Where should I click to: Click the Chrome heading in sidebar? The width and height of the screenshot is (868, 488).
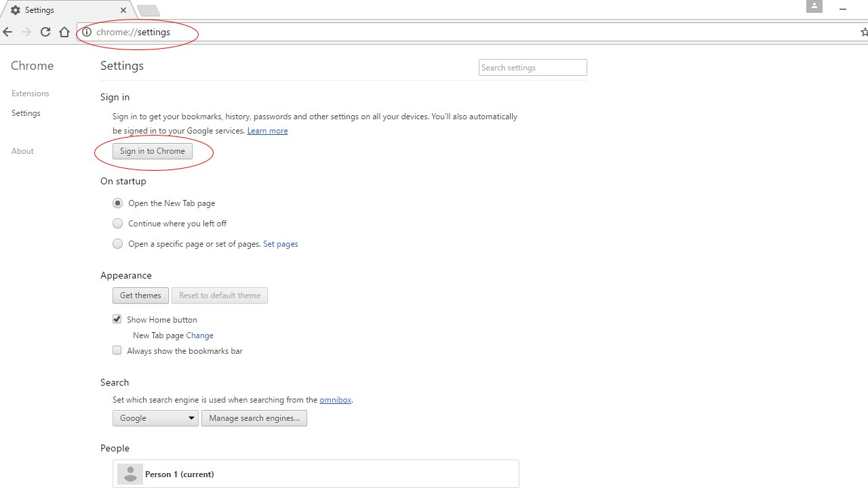[32, 66]
